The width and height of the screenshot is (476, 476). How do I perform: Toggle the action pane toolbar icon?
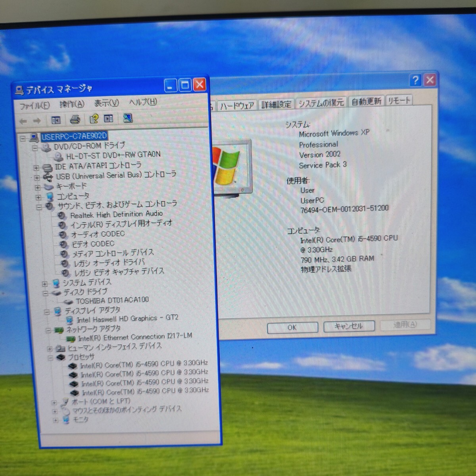coord(109,118)
